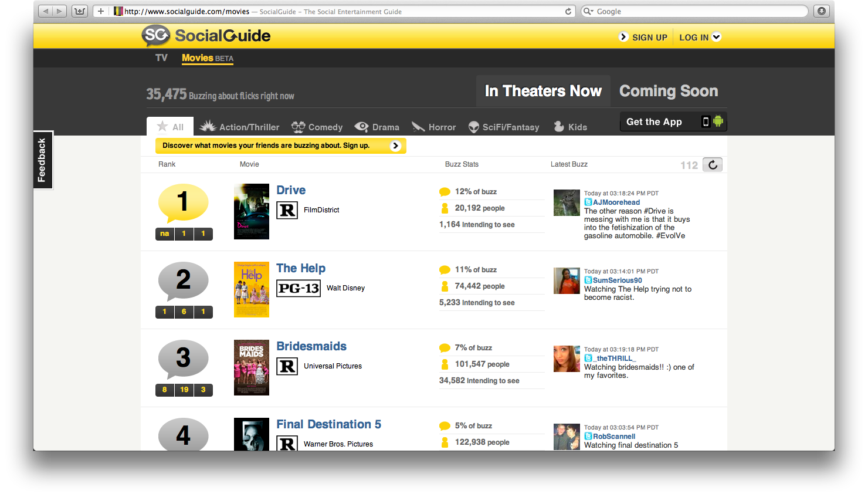Click arrow on the Discover friends banner
The image size is (868, 497).
(396, 146)
